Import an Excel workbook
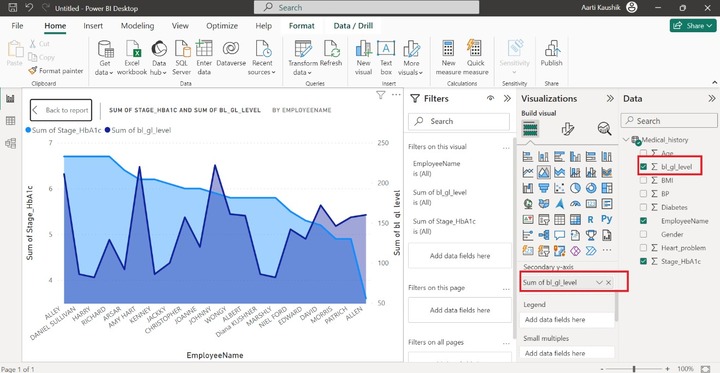 pyautogui.click(x=132, y=58)
